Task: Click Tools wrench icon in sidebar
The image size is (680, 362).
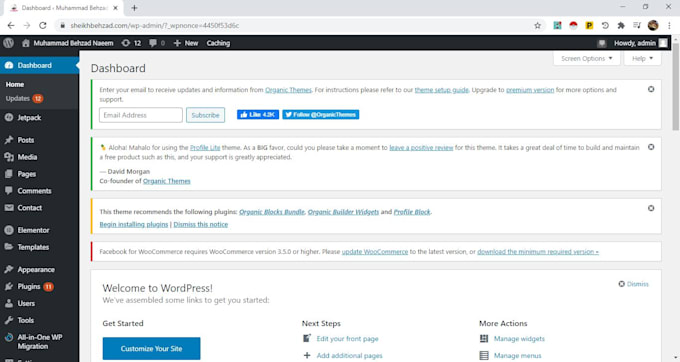Action: [x=9, y=320]
